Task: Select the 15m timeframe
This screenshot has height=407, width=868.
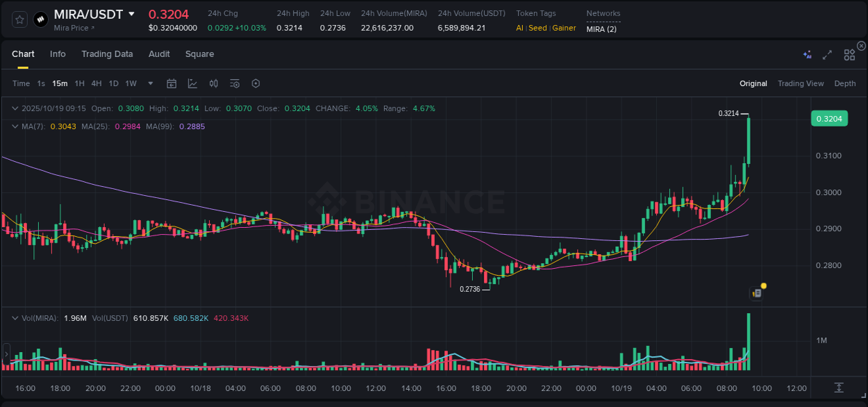Action: click(60, 83)
